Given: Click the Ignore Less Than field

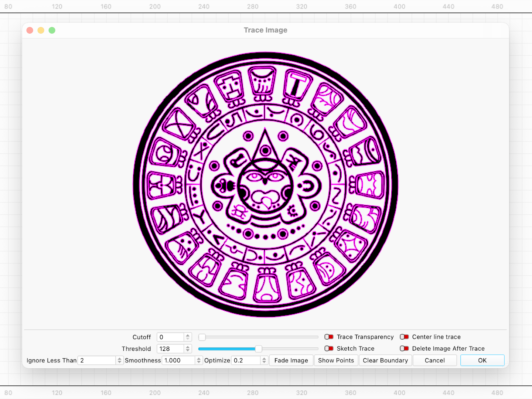Looking at the screenshot, I should pyautogui.click(x=97, y=360).
